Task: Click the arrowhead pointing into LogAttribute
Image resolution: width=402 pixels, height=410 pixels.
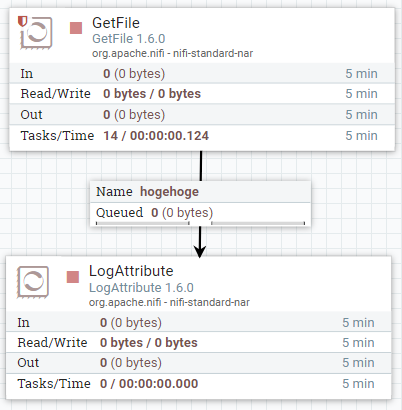Action: 200,252
